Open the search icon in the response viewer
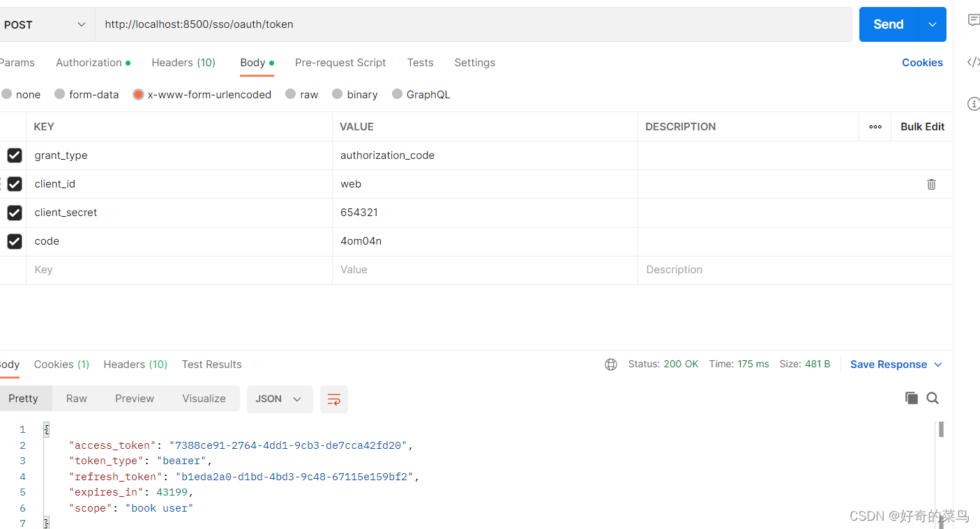The height and width of the screenshot is (529, 980). click(x=933, y=398)
